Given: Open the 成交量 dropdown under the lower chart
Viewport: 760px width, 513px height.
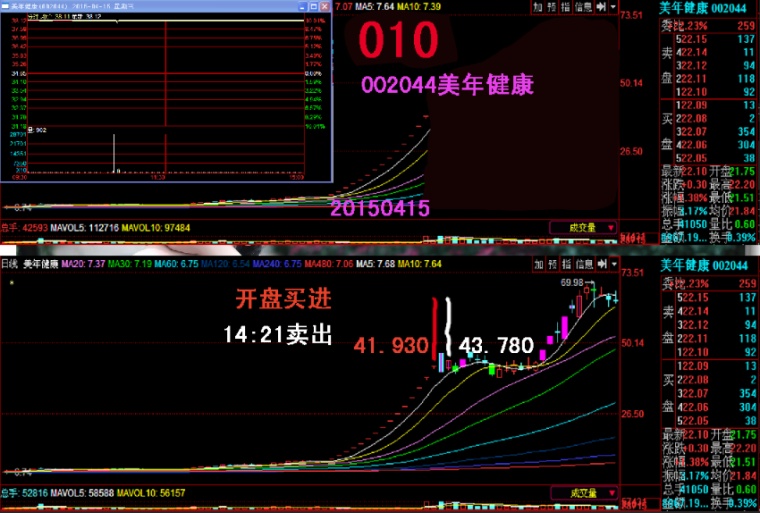Looking at the screenshot, I should 584,493.
